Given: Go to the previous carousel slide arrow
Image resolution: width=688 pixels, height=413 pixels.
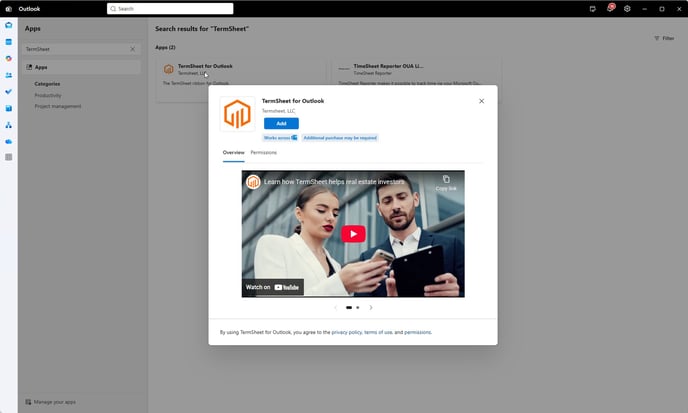Looking at the screenshot, I should [x=336, y=308].
